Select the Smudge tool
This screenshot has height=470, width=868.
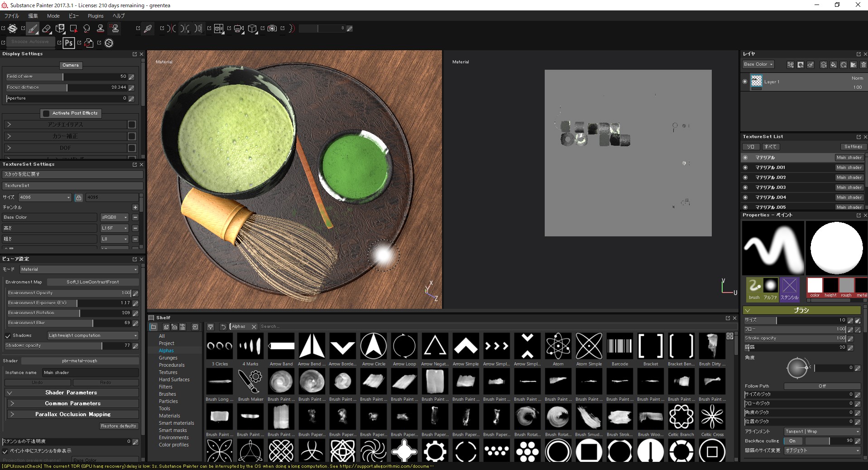pyautogui.click(x=87, y=29)
